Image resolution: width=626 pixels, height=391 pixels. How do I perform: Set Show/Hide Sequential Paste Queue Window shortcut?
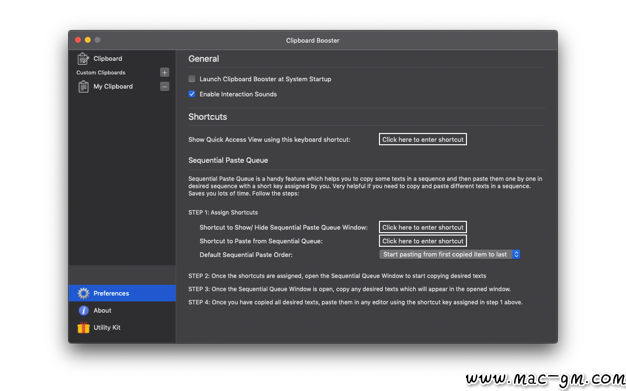(423, 227)
